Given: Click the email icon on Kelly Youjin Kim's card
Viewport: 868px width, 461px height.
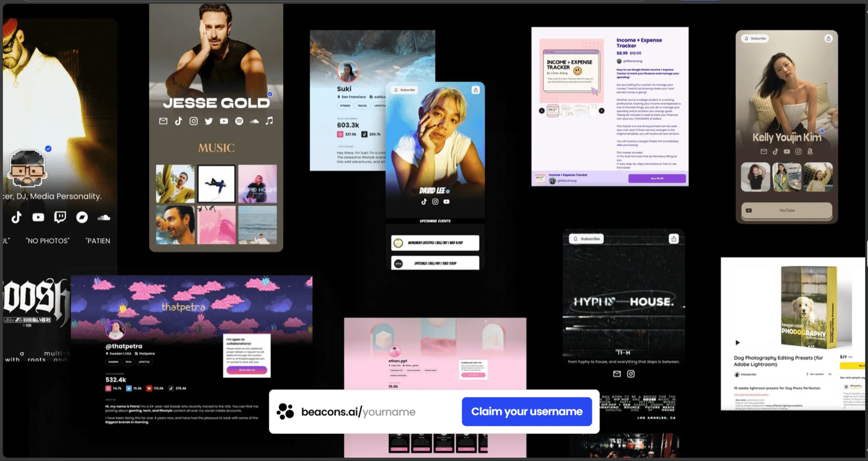Looking at the screenshot, I should click(764, 151).
